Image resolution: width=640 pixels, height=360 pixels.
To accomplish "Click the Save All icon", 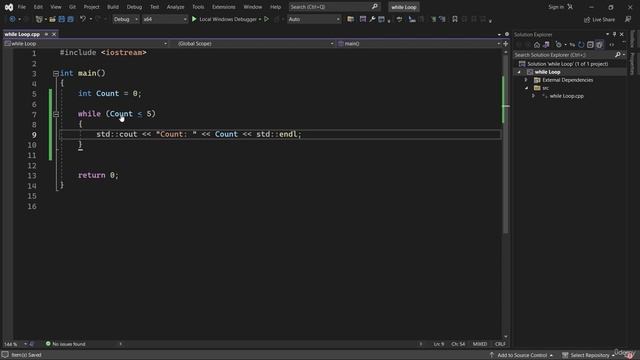I will [71, 19].
